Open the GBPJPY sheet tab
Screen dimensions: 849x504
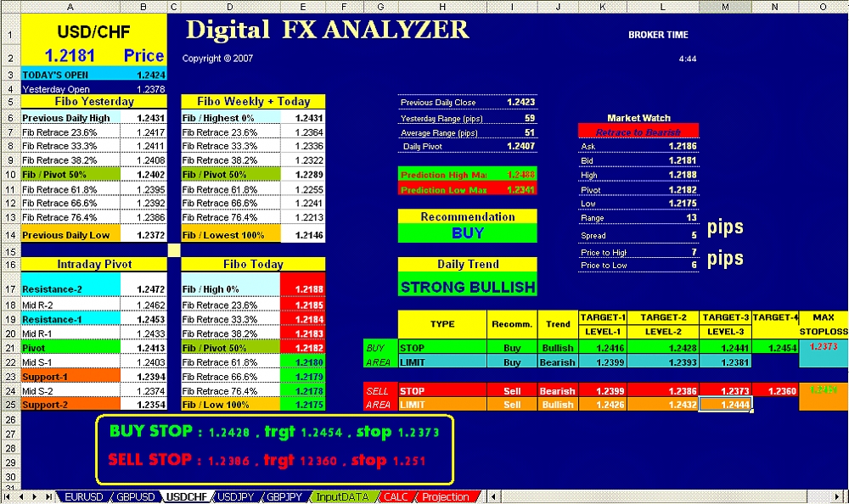(x=284, y=496)
